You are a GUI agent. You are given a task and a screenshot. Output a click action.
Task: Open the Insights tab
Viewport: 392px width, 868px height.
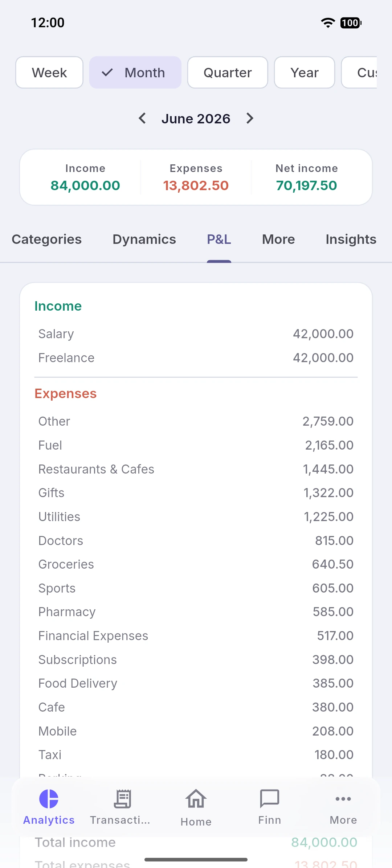[x=351, y=239]
